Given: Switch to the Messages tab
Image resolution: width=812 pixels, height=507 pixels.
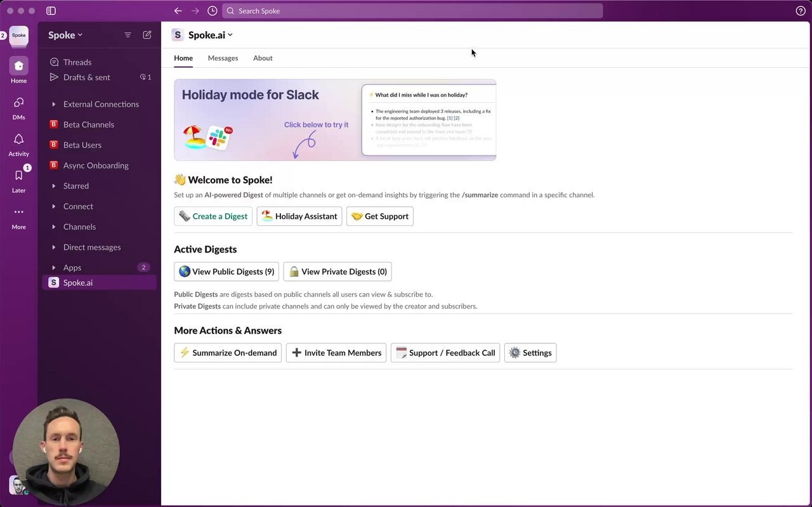Looking at the screenshot, I should tap(223, 58).
